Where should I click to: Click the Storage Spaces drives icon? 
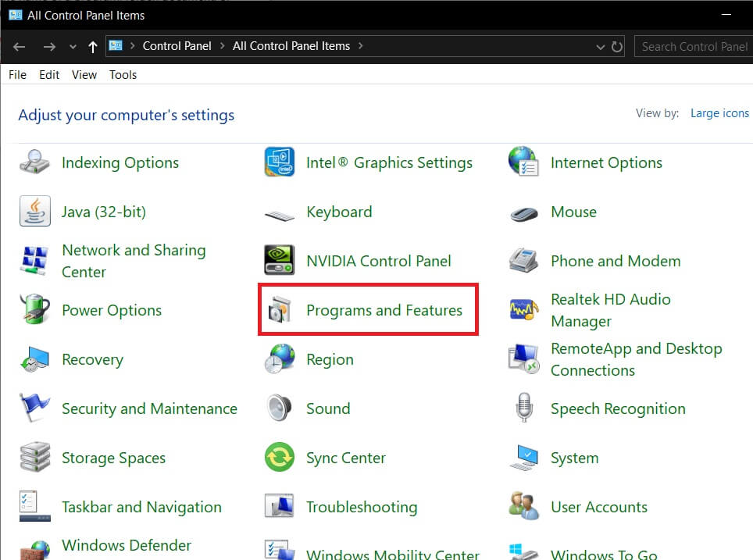click(34, 457)
